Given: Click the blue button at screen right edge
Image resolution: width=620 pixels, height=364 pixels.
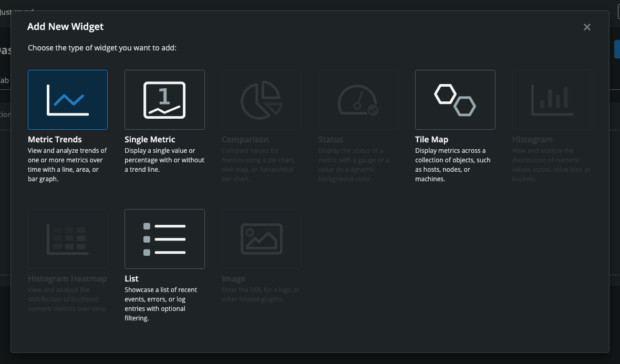Looking at the screenshot, I should click(618, 49).
